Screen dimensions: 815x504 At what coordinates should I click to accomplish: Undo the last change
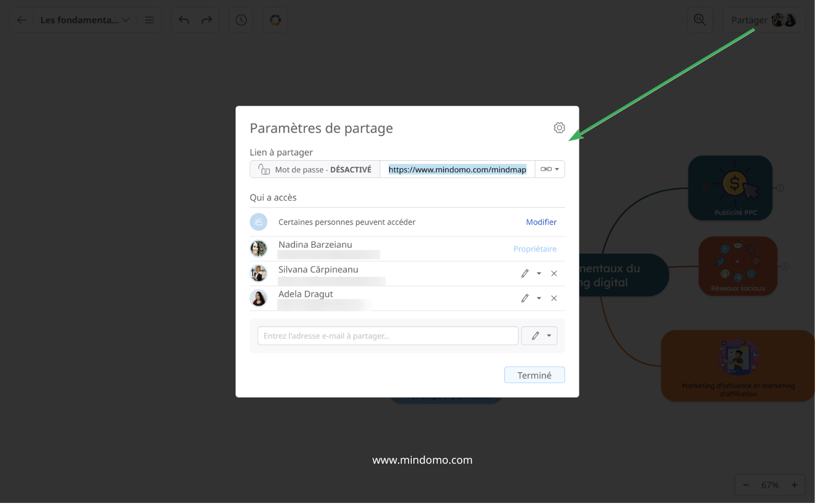[184, 20]
